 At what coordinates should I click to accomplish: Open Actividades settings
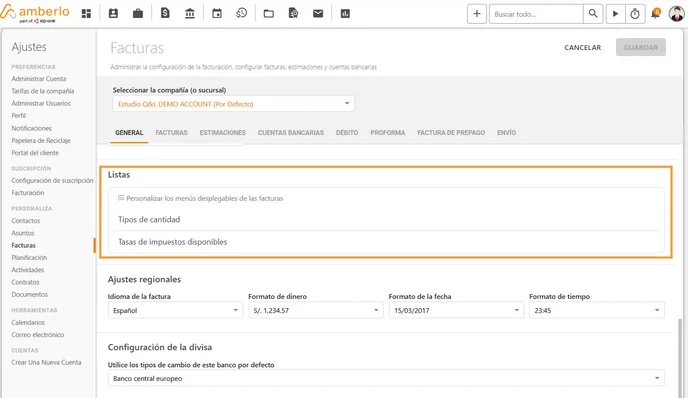point(28,270)
